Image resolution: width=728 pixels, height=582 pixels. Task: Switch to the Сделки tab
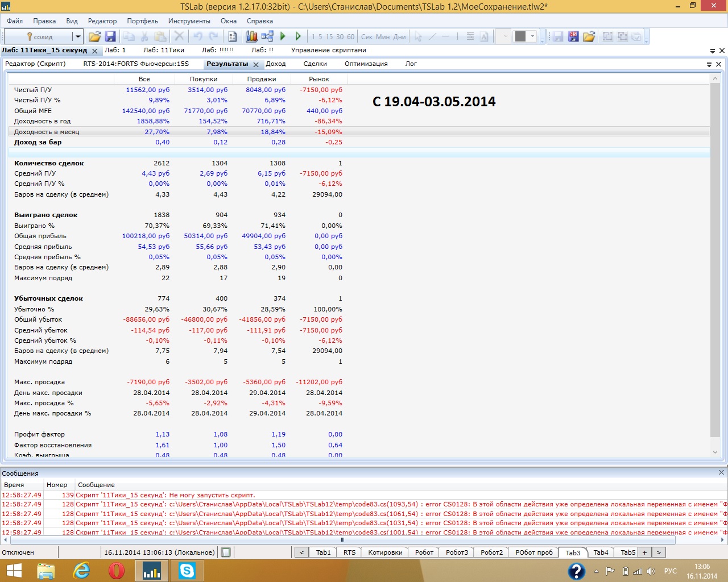315,64
